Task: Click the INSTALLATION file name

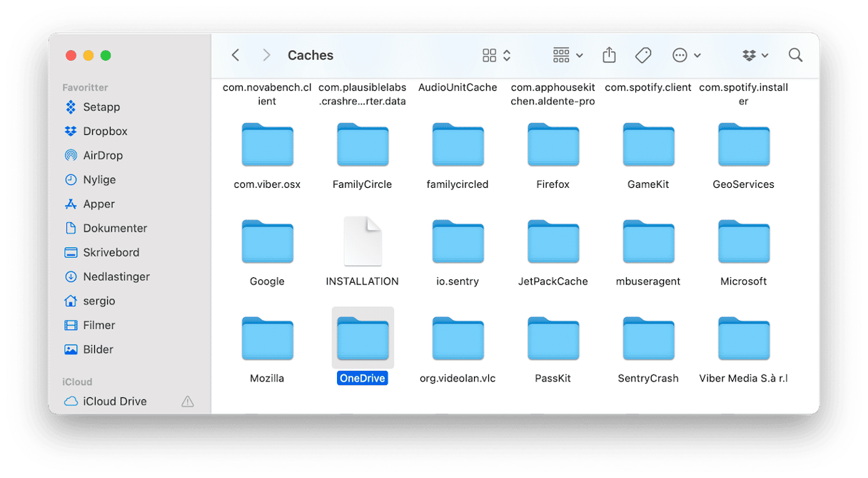Action: (363, 282)
